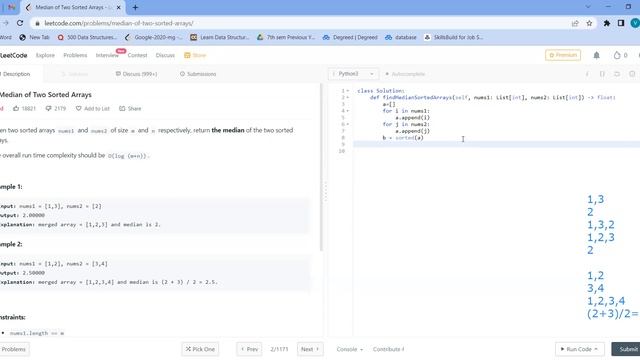Toggle the browser side panel icon

tap(621, 23)
